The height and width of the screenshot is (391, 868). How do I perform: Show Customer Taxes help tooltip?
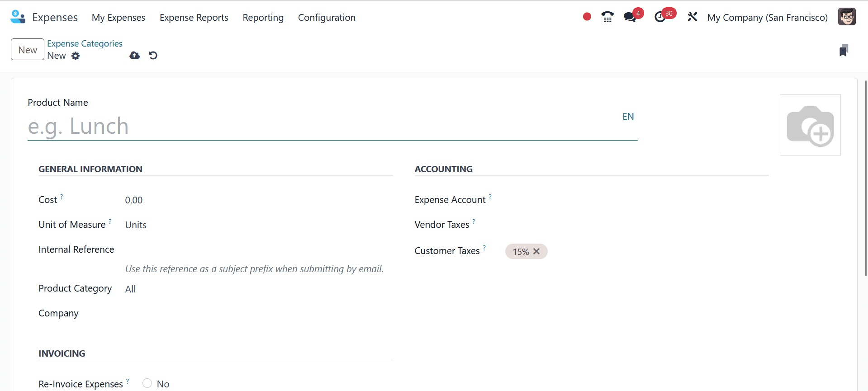click(484, 248)
